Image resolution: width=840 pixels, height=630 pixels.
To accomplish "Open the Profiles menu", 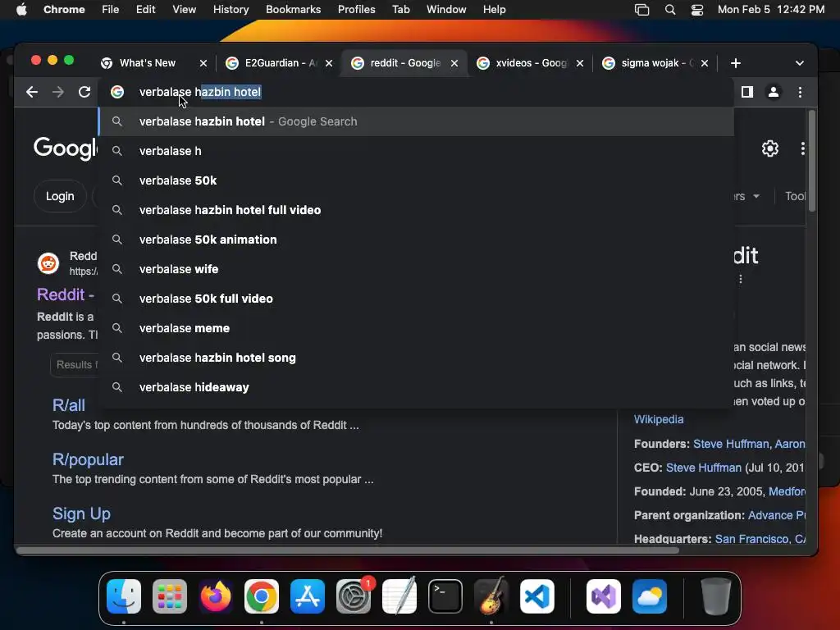I will point(356,10).
